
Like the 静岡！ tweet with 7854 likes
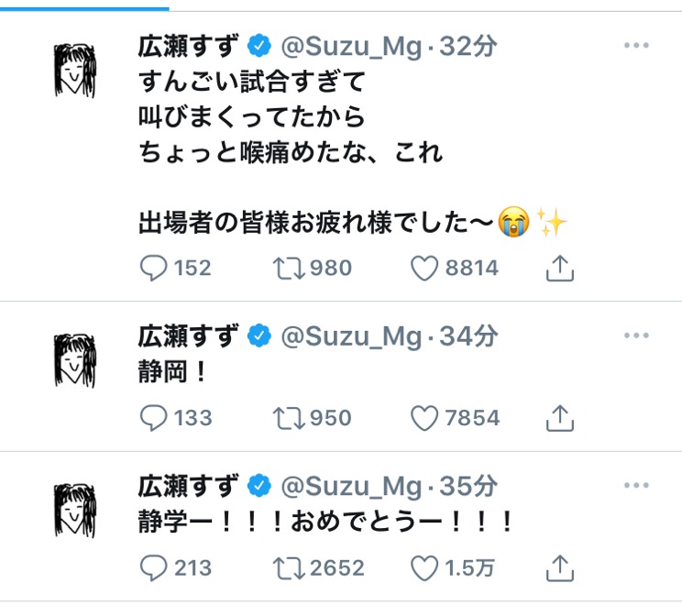424,418
